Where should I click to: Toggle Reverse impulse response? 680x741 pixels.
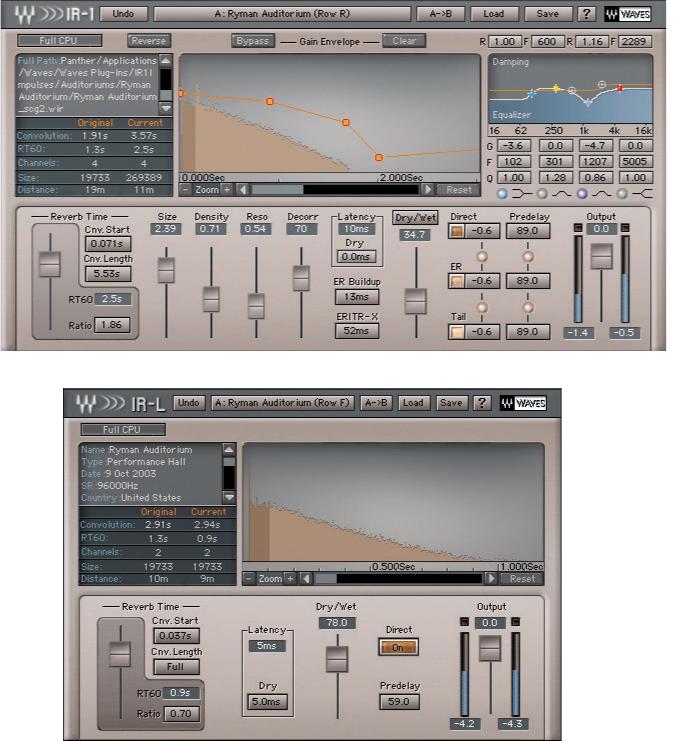(x=148, y=41)
